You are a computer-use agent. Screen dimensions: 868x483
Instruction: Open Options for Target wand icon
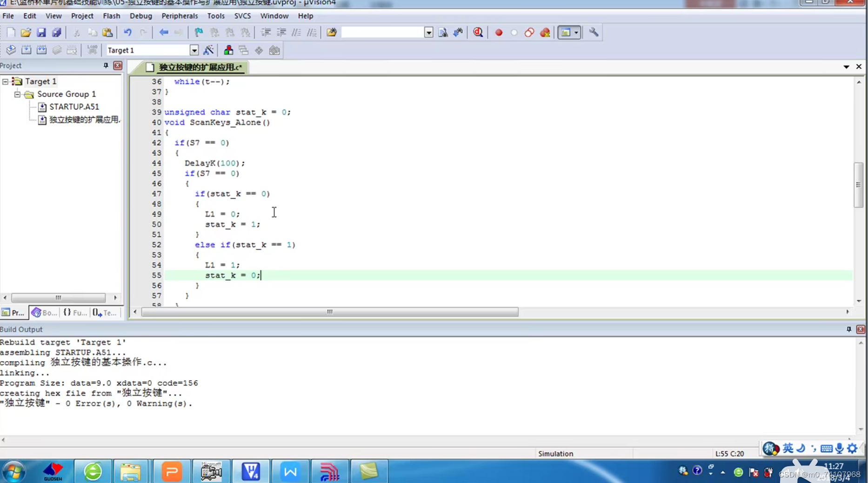(208, 50)
